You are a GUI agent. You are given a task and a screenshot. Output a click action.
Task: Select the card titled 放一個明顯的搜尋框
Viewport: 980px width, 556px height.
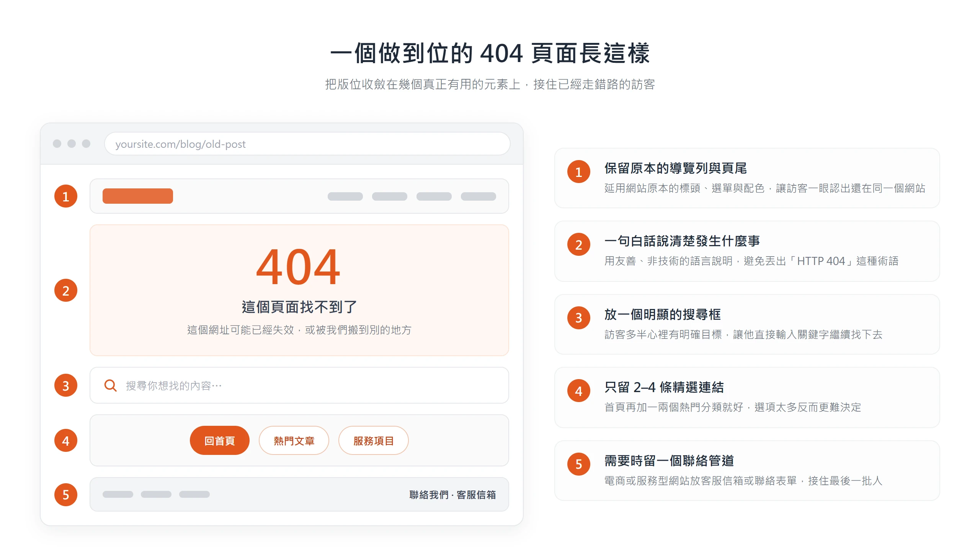(747, 324)
